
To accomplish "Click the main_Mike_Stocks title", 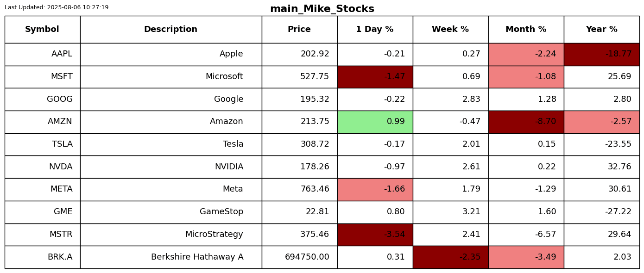I will coord(322,9).
